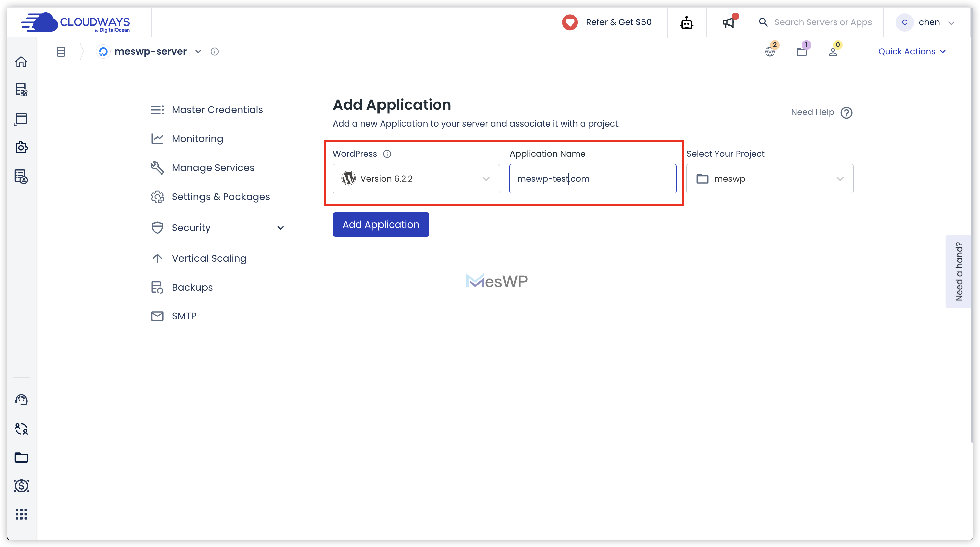Open the www applications count icon

pos(770,51)
